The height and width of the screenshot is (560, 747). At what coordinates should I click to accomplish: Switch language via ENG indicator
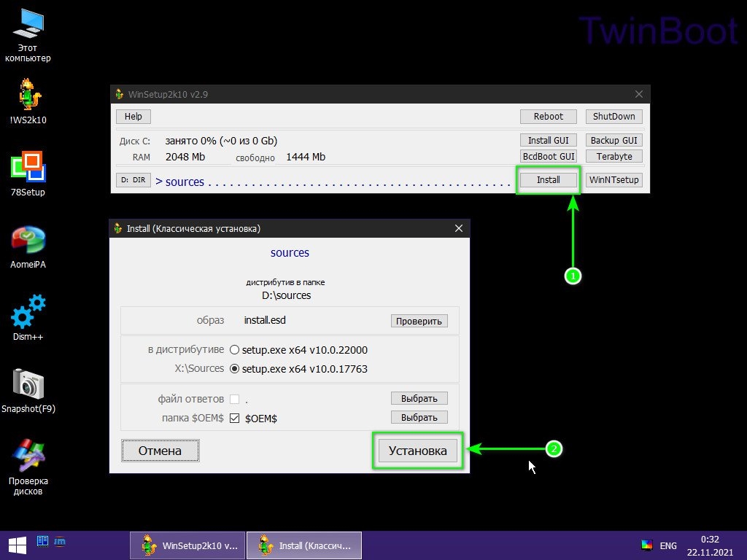(668, 545)
